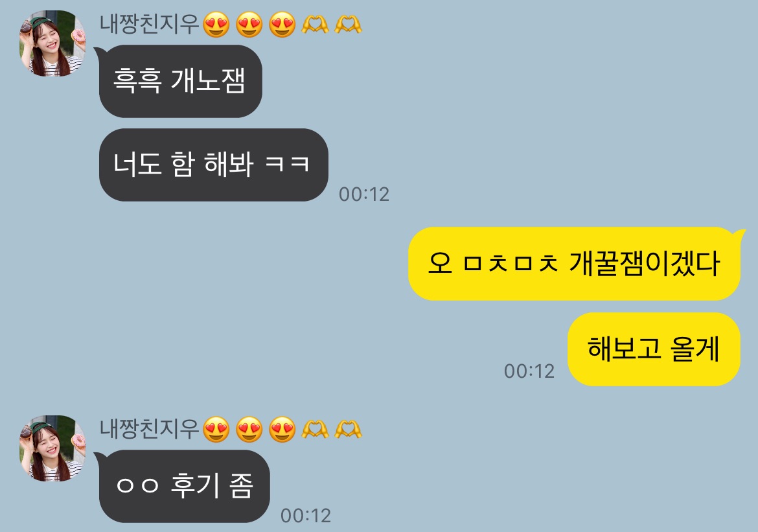This screenshot has width=758, height=532.
Task: Select the 너도 함 해봐 ㅋㅋ bubble
Action: 214,165
